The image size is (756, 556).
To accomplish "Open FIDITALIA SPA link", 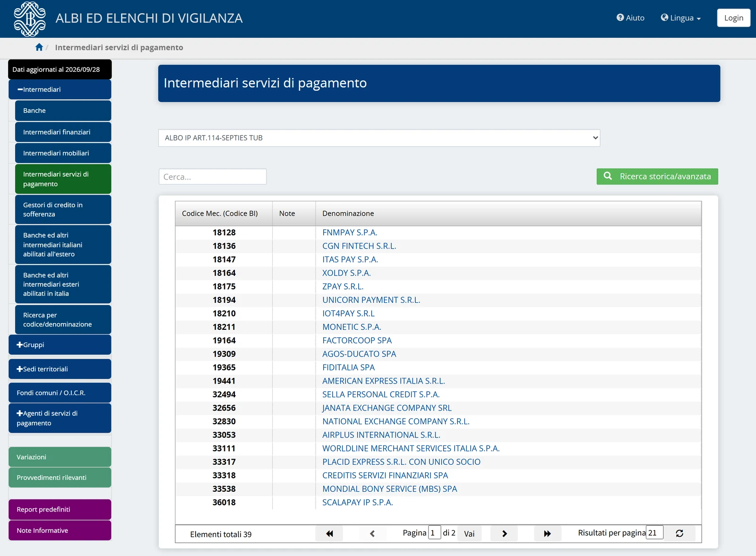I will point(348,368).
